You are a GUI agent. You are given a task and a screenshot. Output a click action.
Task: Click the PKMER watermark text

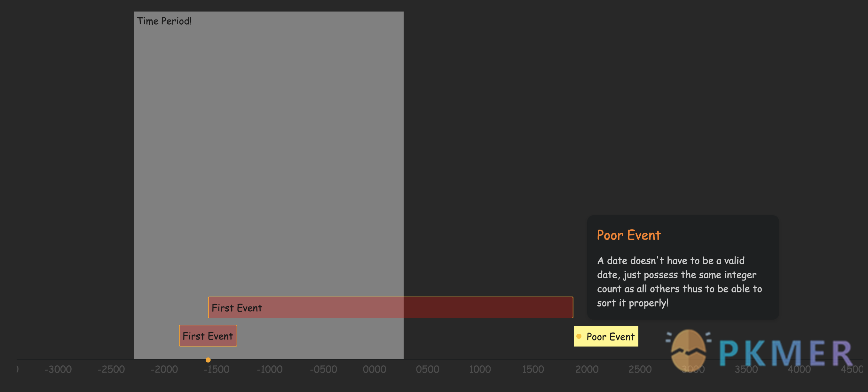tap(785, 354)
